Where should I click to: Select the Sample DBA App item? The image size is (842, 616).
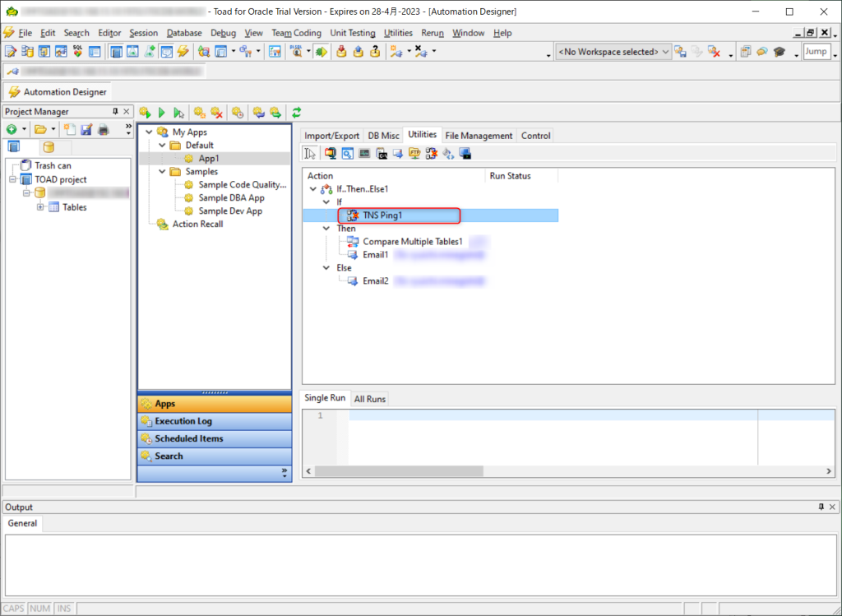coord(231,197)
